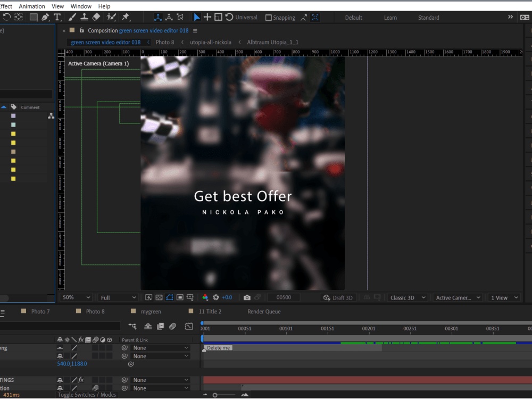Reset exposure with the aperture icon
This screenshot has height=399, width=532.
[x=216, y=297]
